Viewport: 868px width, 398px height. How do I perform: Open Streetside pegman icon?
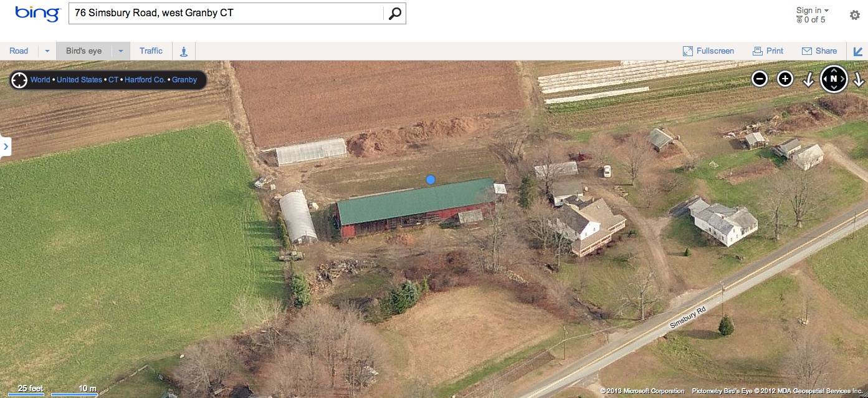click(184, 51)
